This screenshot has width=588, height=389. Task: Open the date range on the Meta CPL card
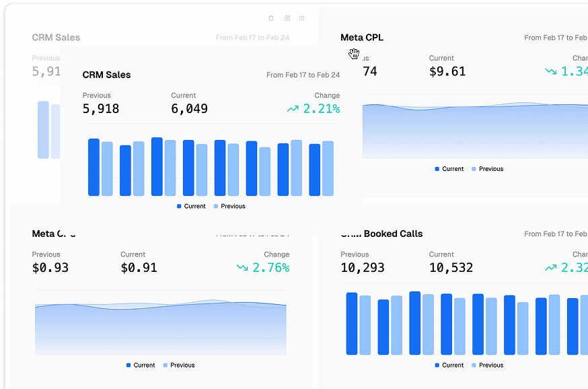point(555,38)
